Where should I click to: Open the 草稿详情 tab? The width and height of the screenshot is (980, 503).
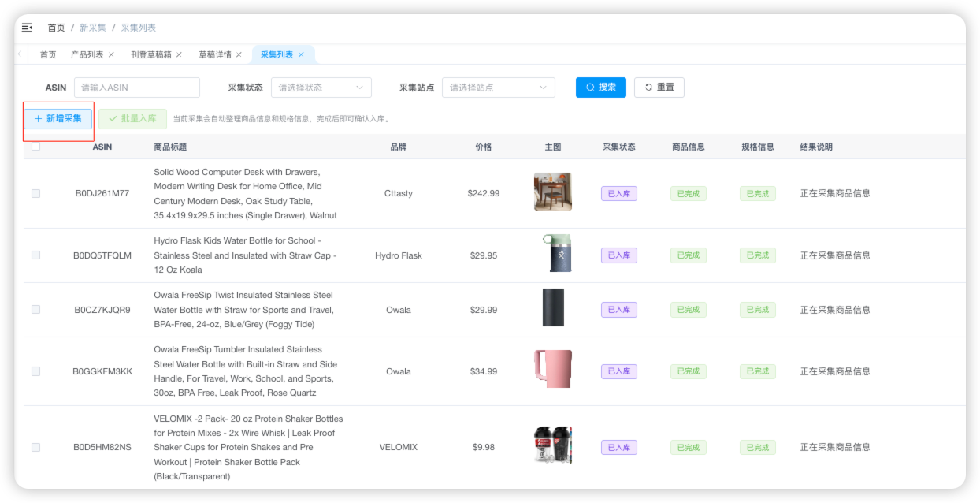click(215, 54)
